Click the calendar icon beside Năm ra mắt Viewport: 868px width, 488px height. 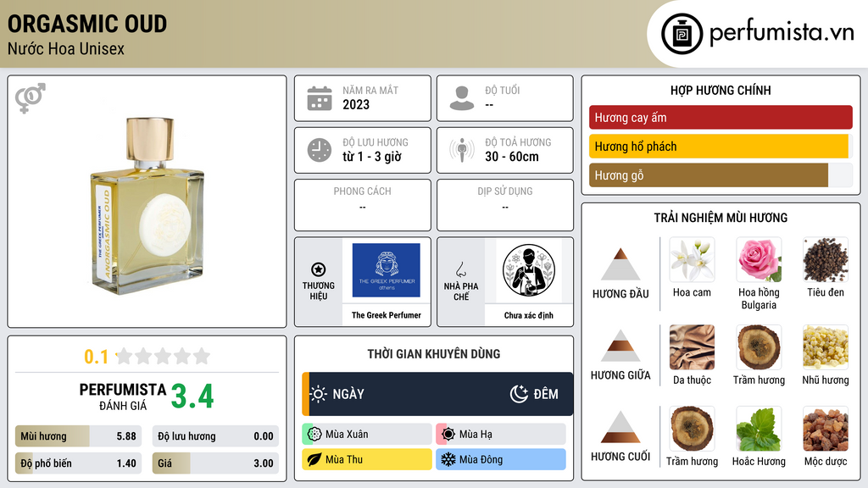point(320,98)
